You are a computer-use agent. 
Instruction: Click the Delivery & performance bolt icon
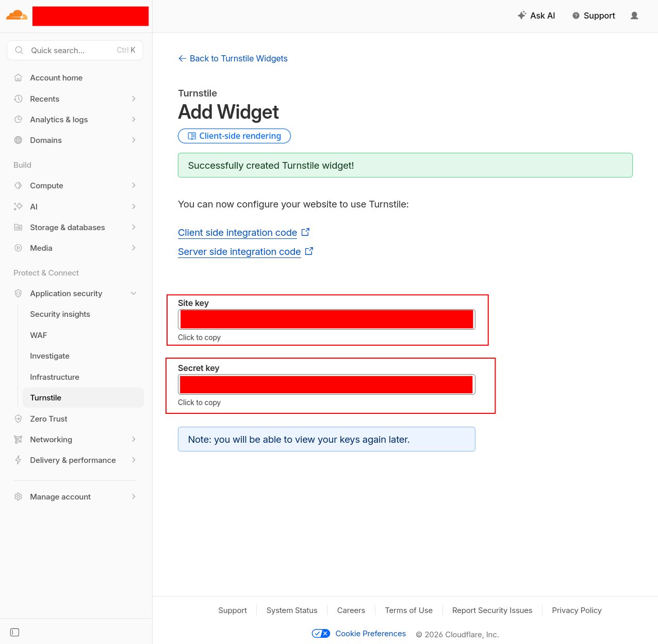tap(18, 460)
